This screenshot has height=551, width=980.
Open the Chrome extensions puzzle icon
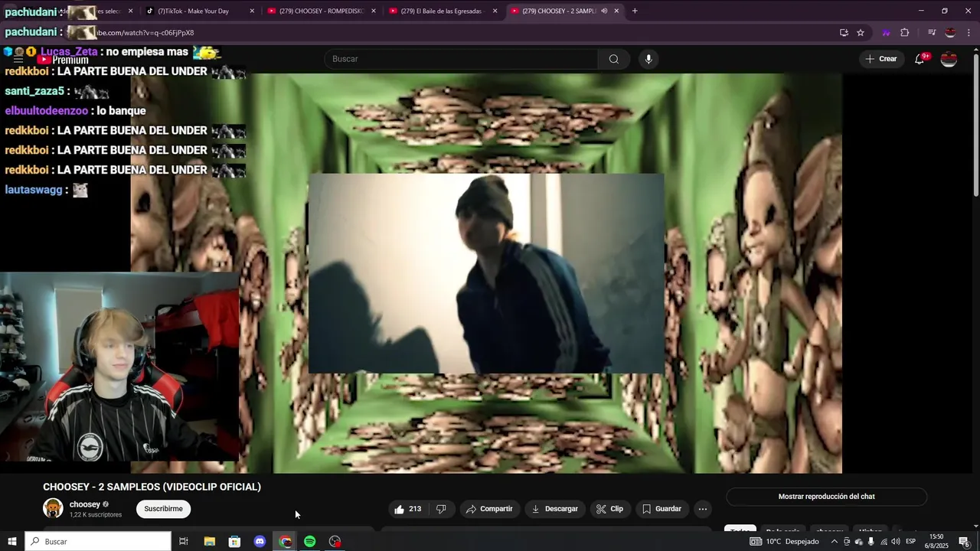[x=904, y=32]
